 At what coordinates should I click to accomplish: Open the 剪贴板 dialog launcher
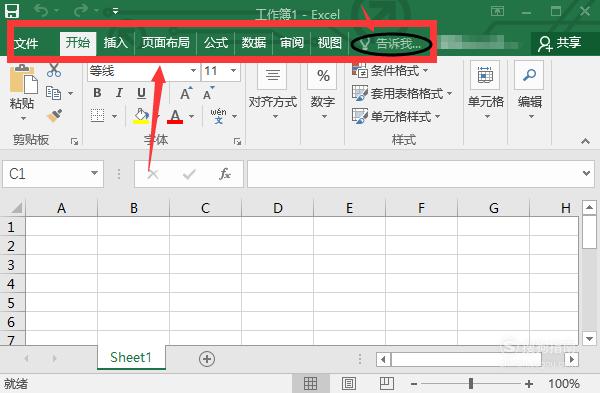click(75, 142)
